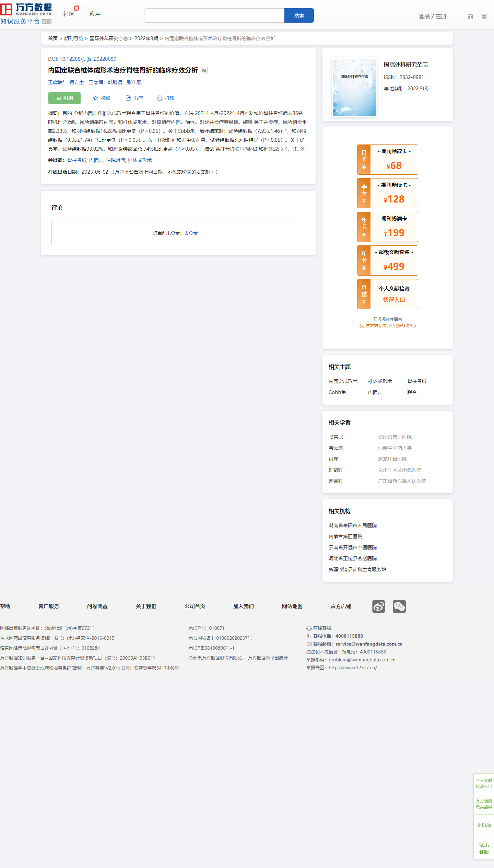494x868 pixels.
Task: Click footer 问卷调查 link
Action: coord(97,606)
